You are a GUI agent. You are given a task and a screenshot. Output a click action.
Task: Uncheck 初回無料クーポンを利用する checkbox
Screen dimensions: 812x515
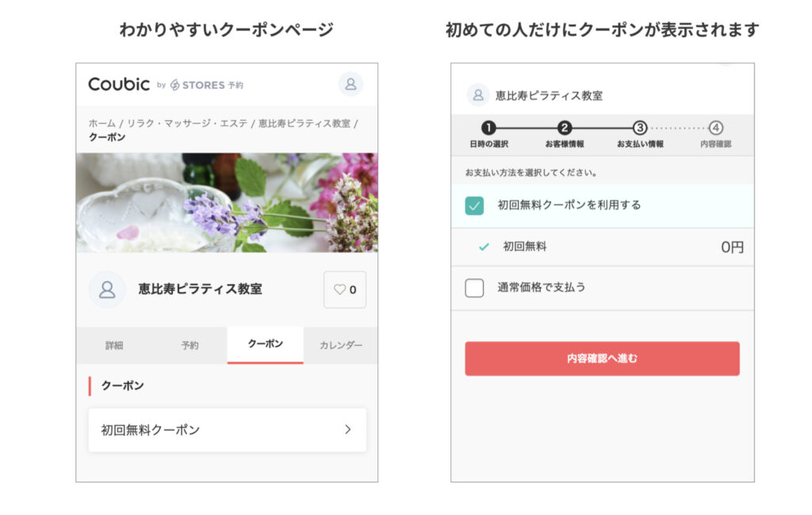474,206
